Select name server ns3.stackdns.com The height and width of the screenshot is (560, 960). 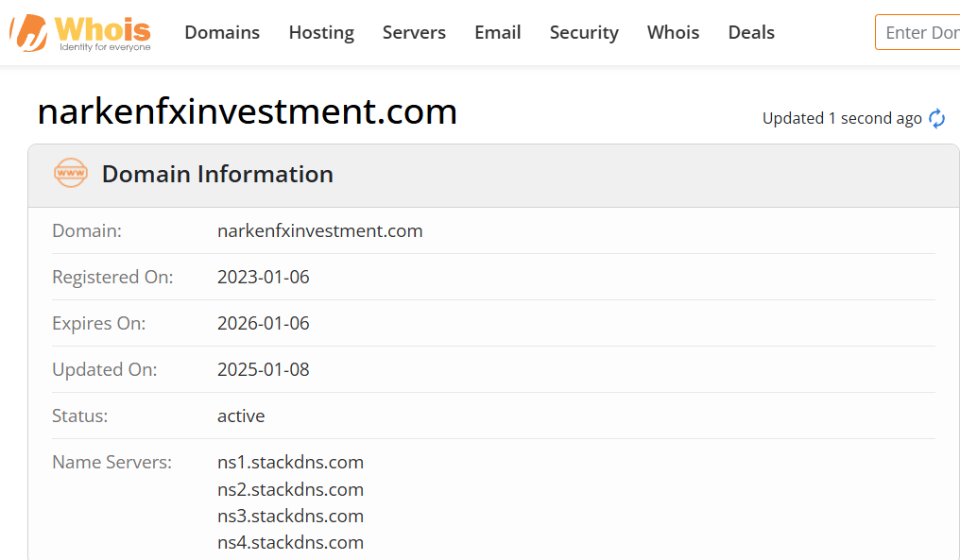pos(290,516)
